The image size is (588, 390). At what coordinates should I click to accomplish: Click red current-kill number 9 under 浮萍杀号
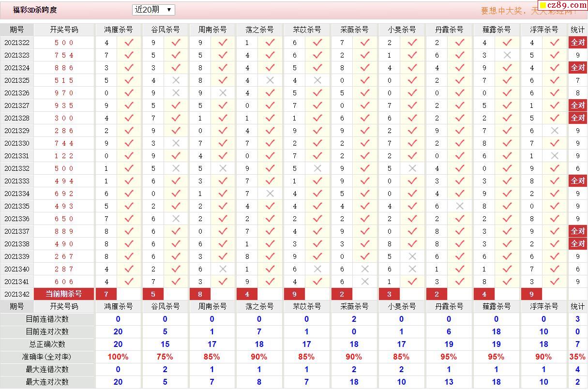pyautogui.click(x=532, y=294)
